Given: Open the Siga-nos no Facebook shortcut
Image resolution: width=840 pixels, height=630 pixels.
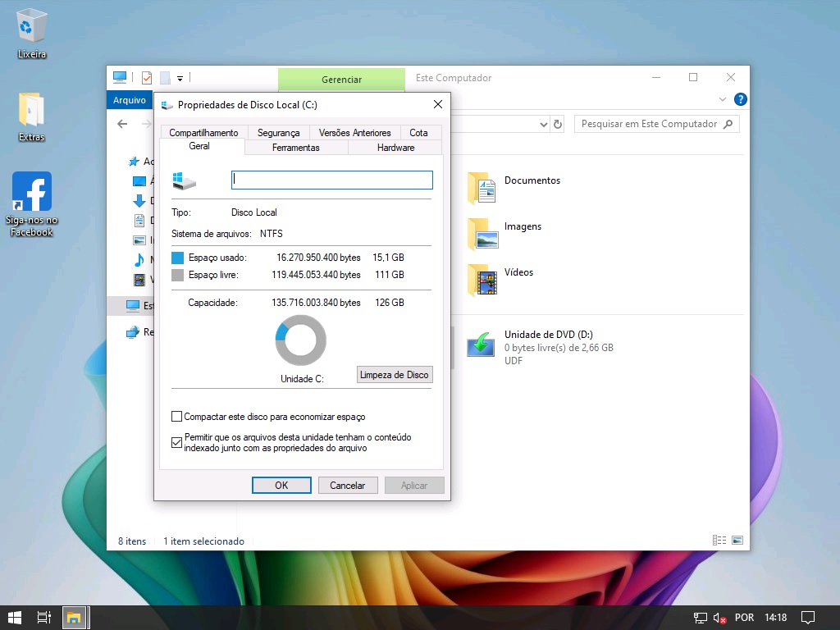Looking at the screenshot, I should [x=32, y=203].
